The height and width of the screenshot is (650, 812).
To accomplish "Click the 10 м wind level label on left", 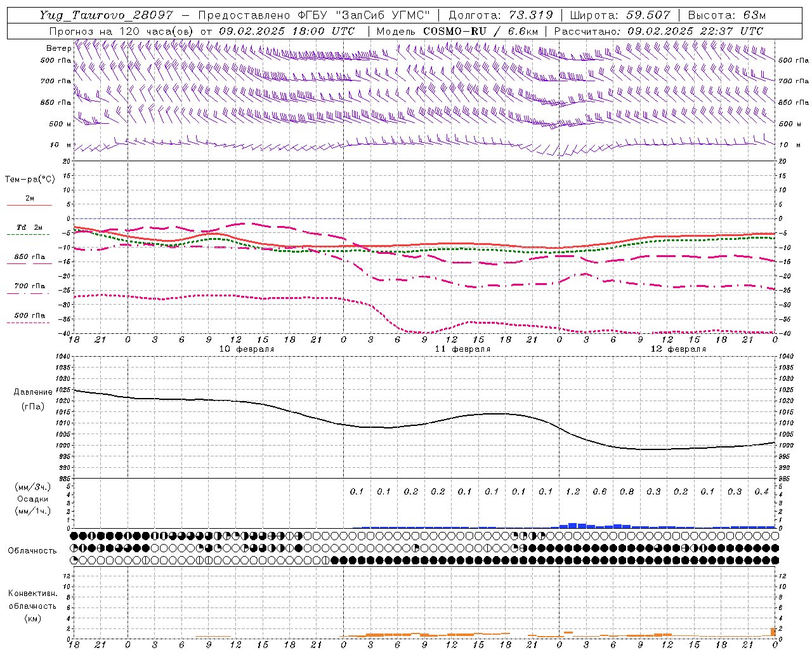I will pyautogui.click(x=60, y=145).
